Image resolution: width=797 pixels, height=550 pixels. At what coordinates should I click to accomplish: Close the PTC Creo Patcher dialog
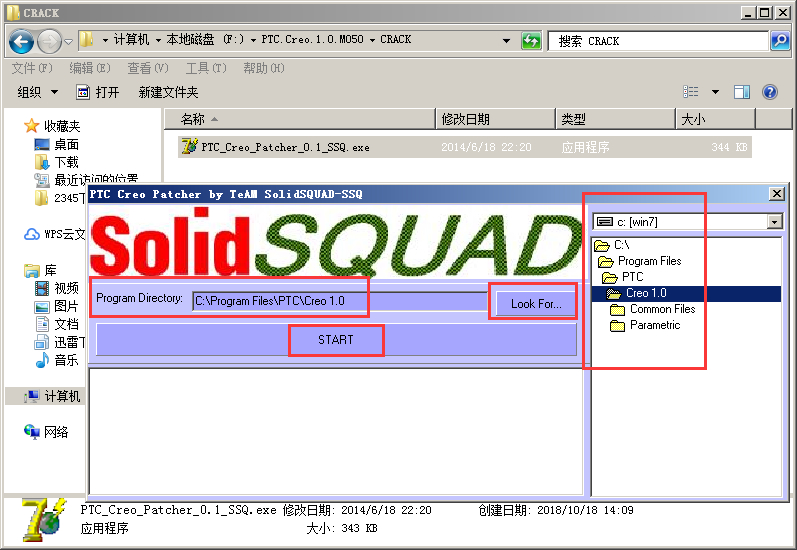777,194
